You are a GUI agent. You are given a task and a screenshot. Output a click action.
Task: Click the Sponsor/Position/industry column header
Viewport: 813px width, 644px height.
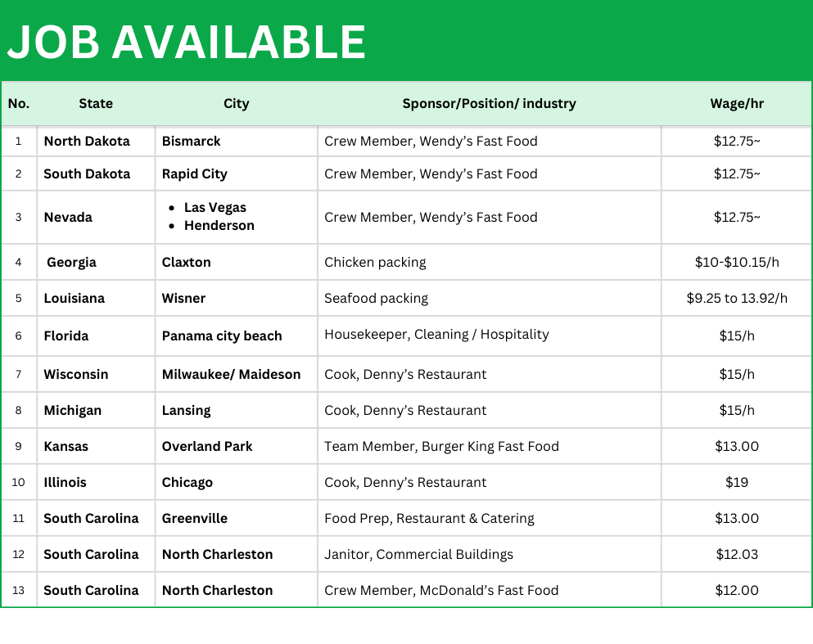click(489, 104)
